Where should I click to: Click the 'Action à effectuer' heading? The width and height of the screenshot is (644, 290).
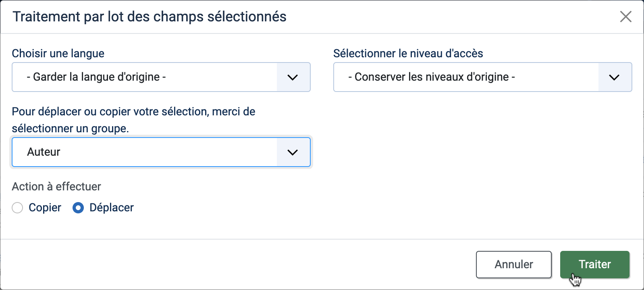56,186
